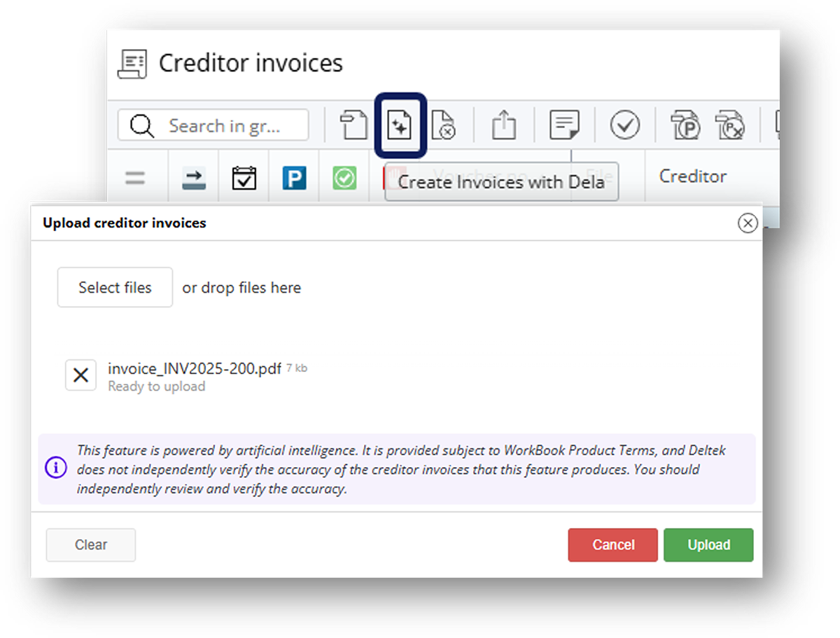840x638 pixels.
Task: Click the Creditor column header
Action: pos(692,176)
